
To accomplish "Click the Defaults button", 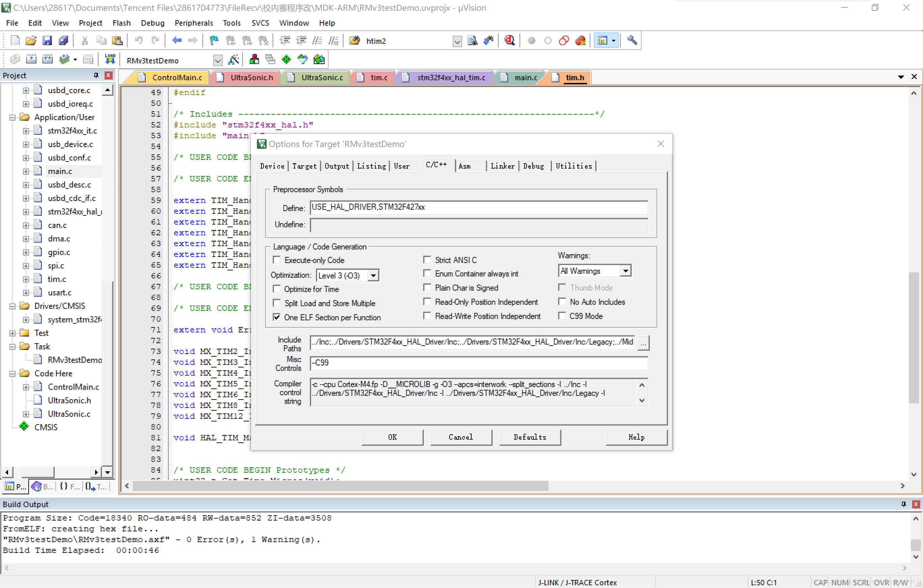I will [x=530, y=437].
